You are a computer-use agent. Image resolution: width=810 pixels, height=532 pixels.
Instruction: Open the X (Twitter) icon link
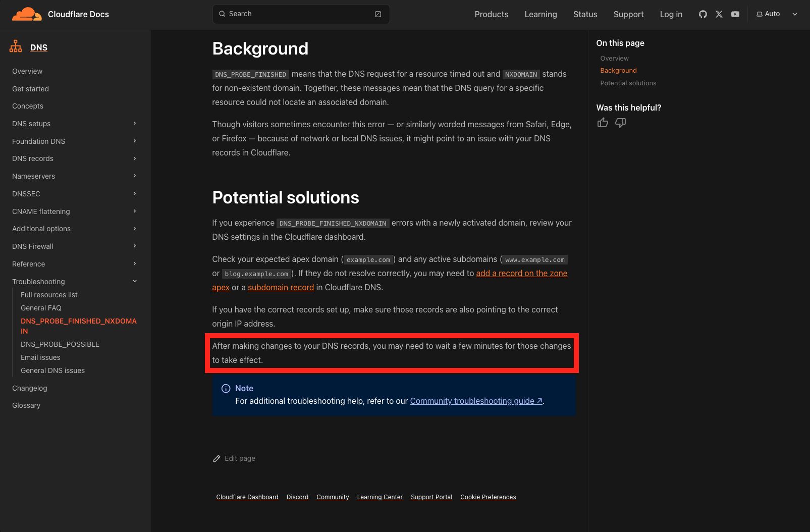click(x=719, y=14)
